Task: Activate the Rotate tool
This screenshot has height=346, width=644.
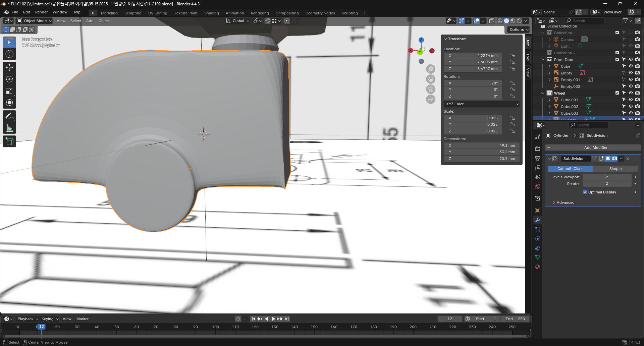Action: click(x=9, y=79)
